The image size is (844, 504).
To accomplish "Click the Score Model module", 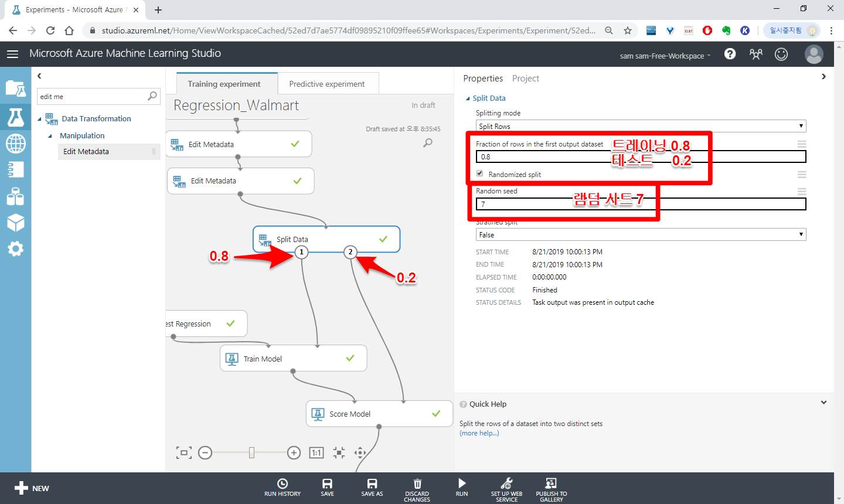I will point(379,414).
